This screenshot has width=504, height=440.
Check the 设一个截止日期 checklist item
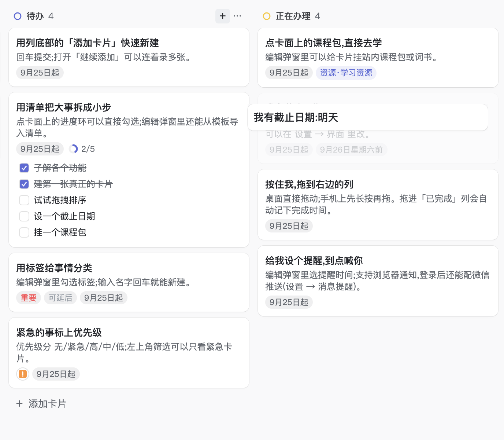(24, 216)
